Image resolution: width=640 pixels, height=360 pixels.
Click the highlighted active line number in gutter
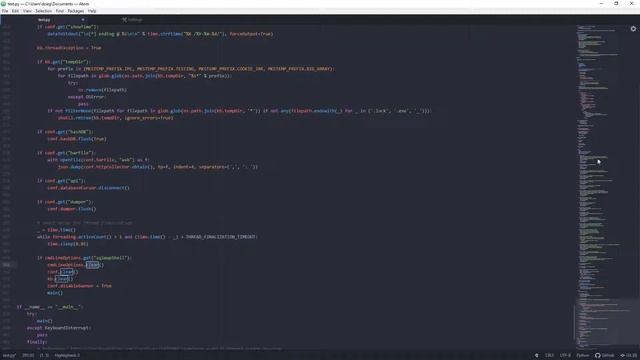click(x=7, y=265)
